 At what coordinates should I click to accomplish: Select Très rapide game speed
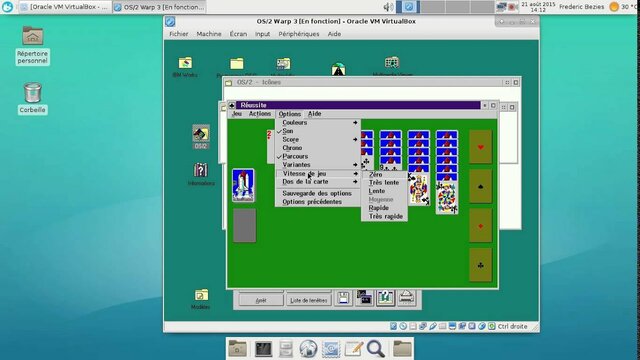click(x=384, y=216)
